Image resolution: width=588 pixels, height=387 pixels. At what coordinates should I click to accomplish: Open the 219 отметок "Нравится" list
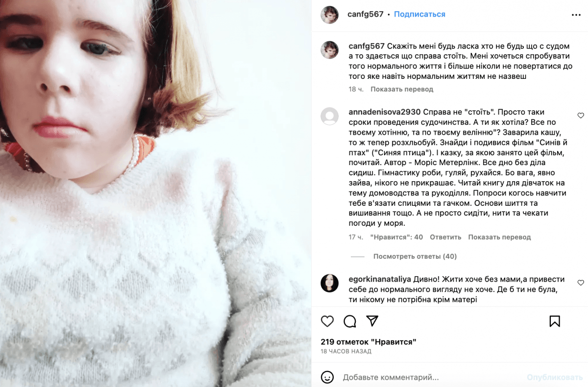click(x=368, y=341)
